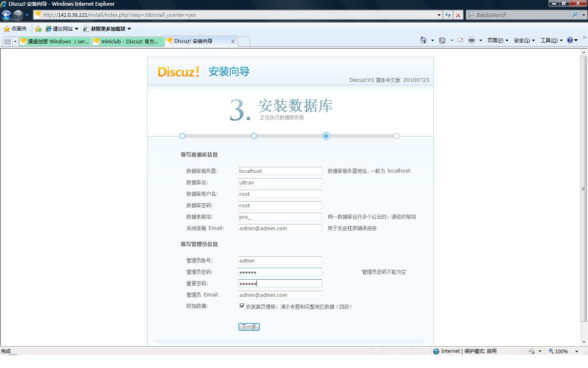Open the 建议网站 suggested sites link
Viewport: 588px width, 368px height.
[x=62, y=29]
